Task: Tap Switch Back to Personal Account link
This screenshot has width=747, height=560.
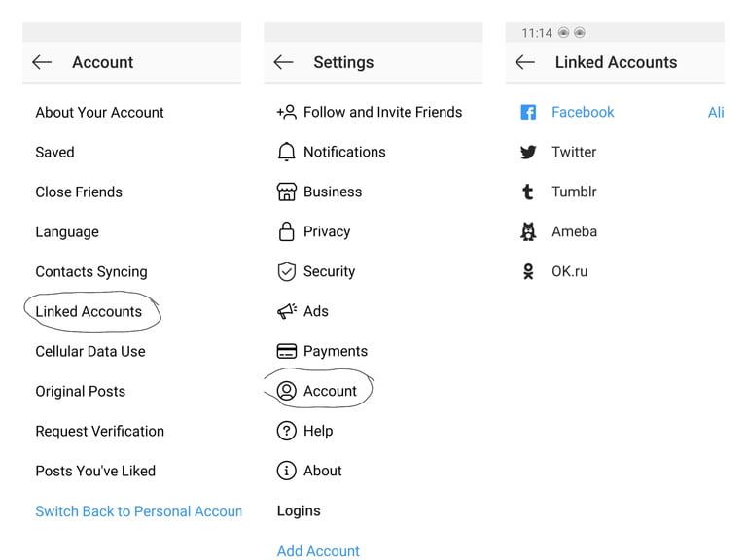Action: click(138, 510)
